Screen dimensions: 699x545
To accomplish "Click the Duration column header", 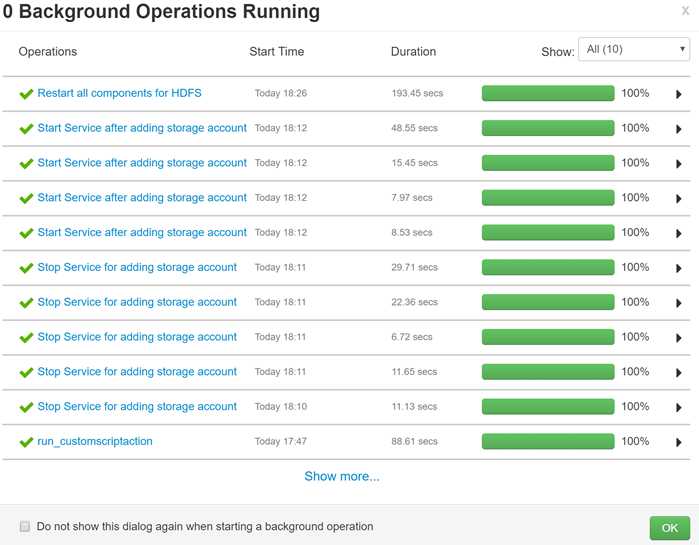I will click(x=413, y=52).
